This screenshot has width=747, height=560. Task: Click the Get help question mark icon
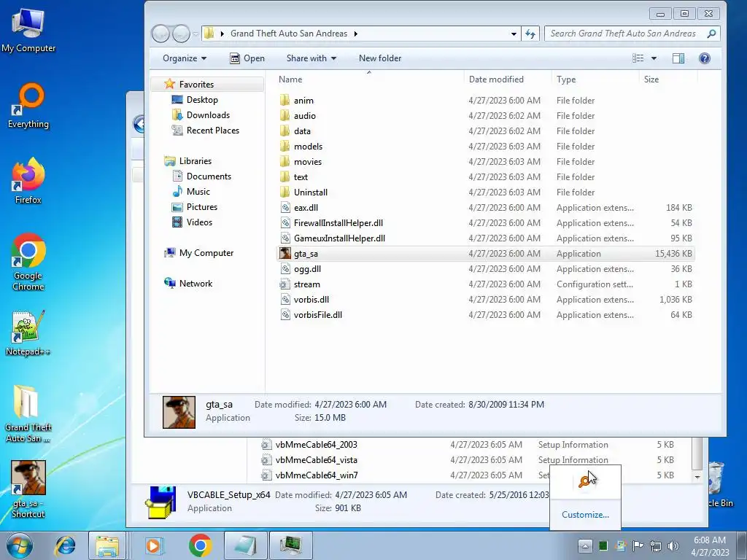coord(704,58)
